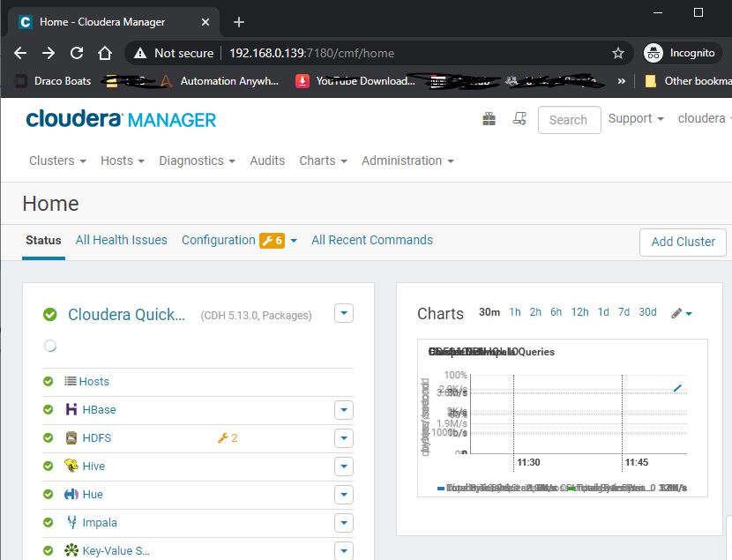The height and width of the screenshot is (560, 732).
Task: Click the Key-Value Store service icon
Action: (x=71, y=550)
